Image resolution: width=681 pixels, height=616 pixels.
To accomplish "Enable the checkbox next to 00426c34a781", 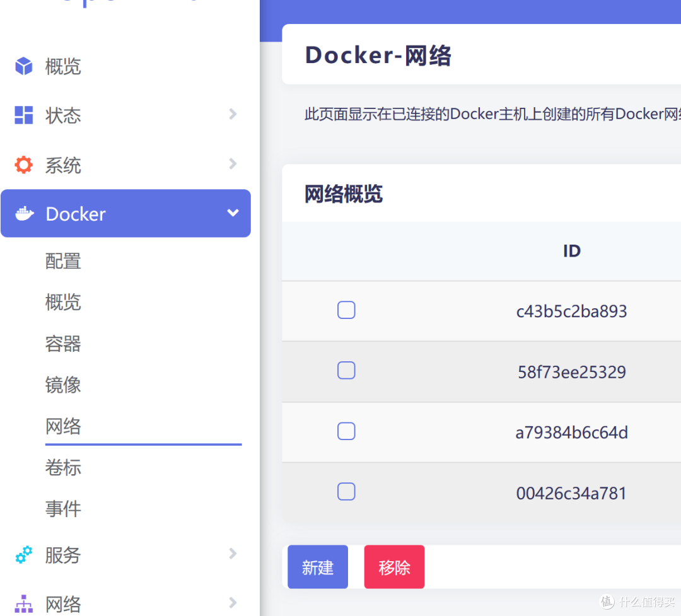I will (x=346, y=492).
